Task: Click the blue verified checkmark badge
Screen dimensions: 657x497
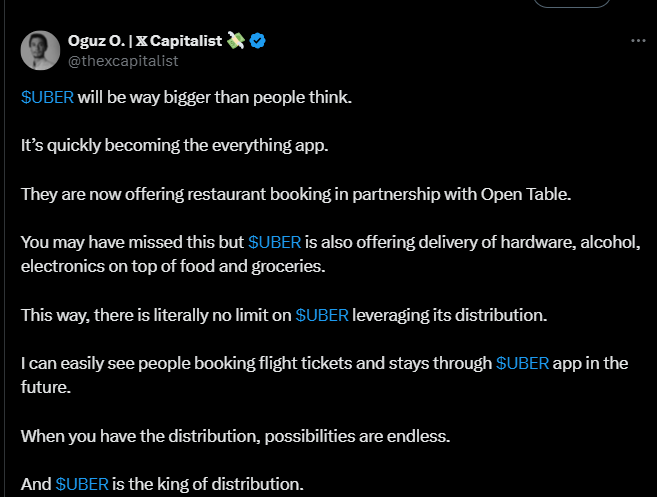Action: tap(257, 41)
